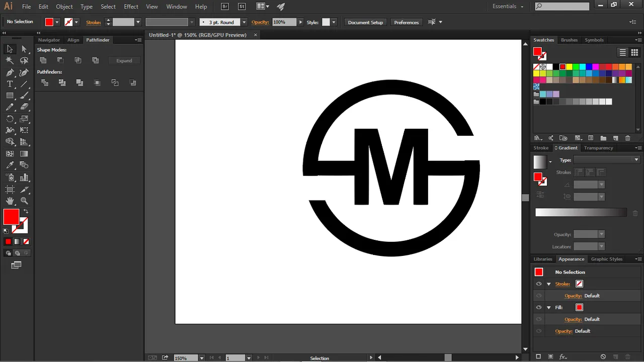This screenshot has width=644, height=362.
Task: Choose the Eraser tool
Action: click(24, 107)
